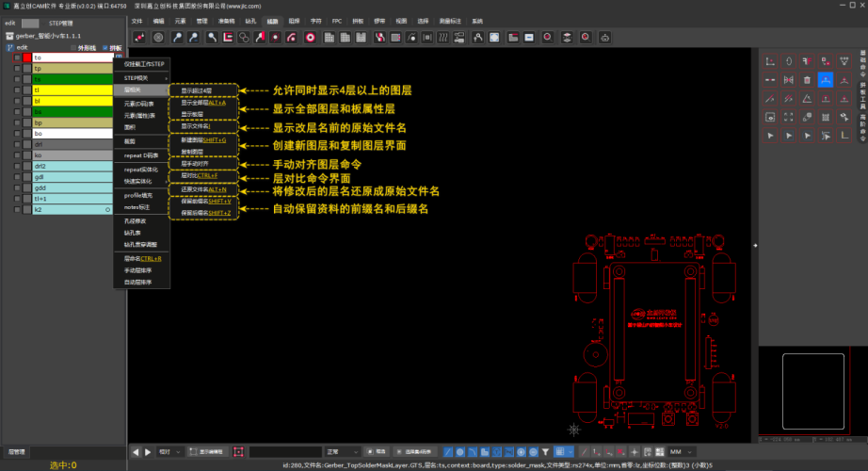The image size is (868, 471).
Task: Choose 'repeat D码表' in the context menu
Action: point(142,155)
